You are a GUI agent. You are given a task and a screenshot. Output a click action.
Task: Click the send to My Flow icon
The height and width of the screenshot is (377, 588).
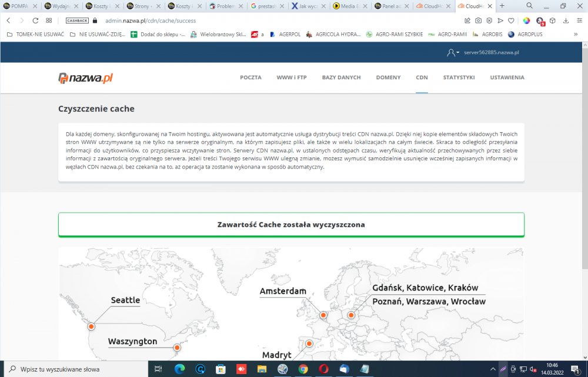[x=500, y=21]
